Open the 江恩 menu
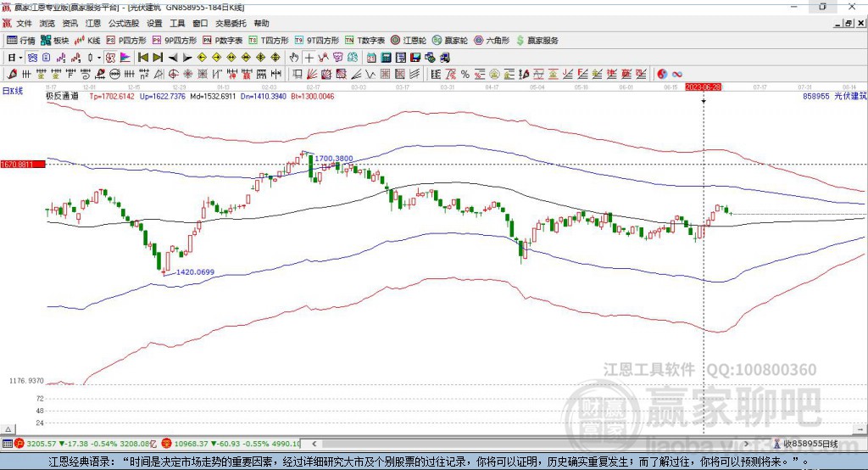 coord(93,23)
